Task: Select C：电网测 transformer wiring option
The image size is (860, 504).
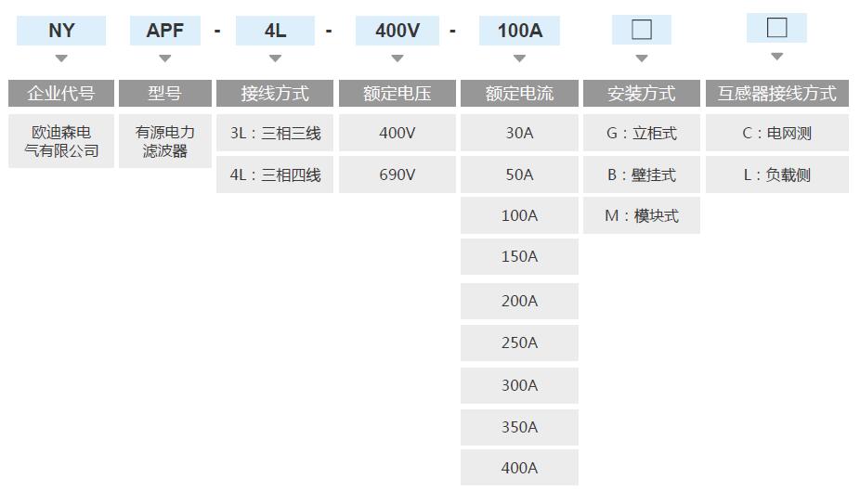Action: [x=777, y=133]
